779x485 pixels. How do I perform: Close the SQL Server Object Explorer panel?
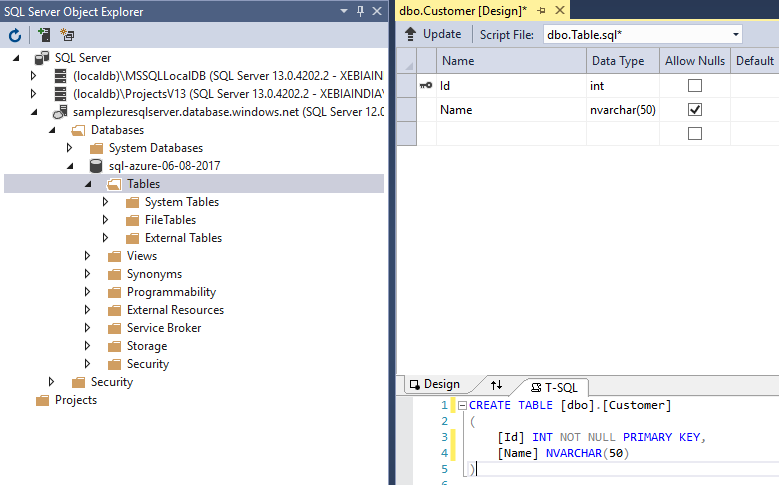click(377, 11)
